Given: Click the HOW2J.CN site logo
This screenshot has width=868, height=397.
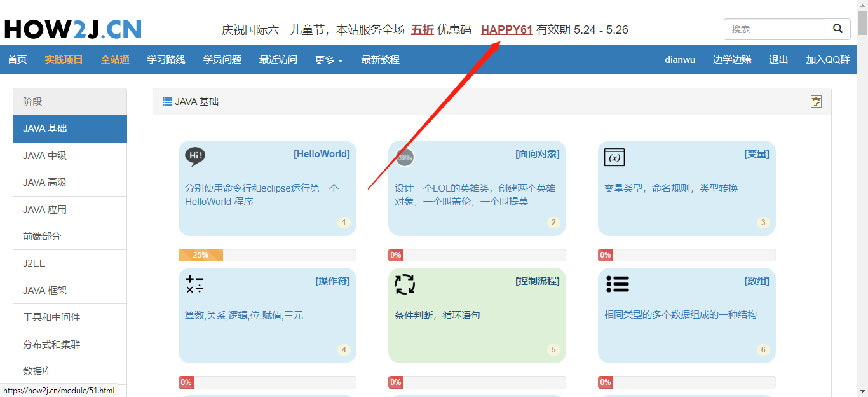Looking at the screenshot, I should [72, 29].
